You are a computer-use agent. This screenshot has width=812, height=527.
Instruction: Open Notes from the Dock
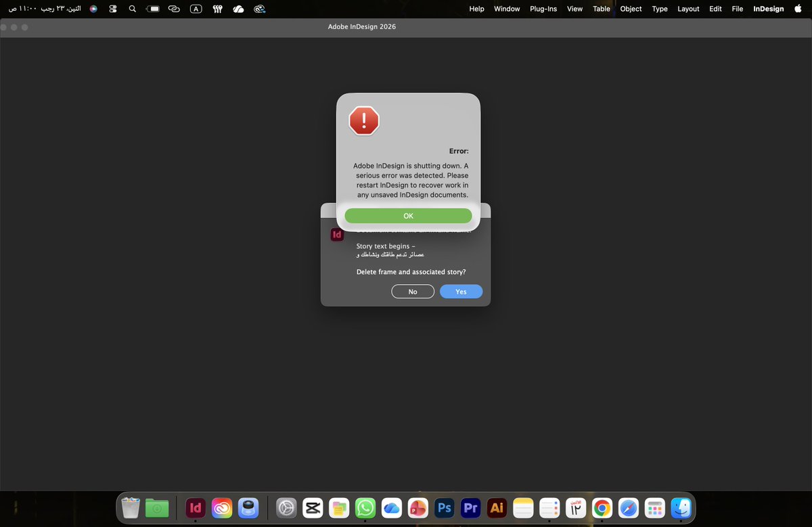[x=523, y=507]
